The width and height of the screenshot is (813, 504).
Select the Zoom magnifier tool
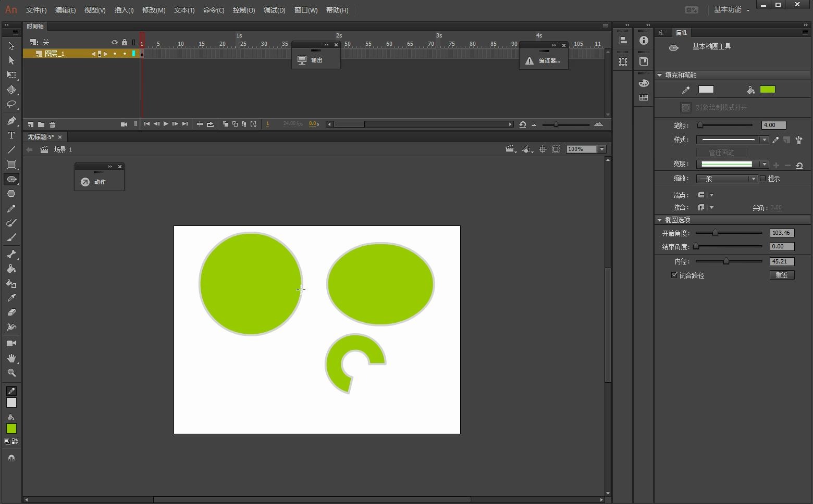pyautogui.click(x=11, y=373)
